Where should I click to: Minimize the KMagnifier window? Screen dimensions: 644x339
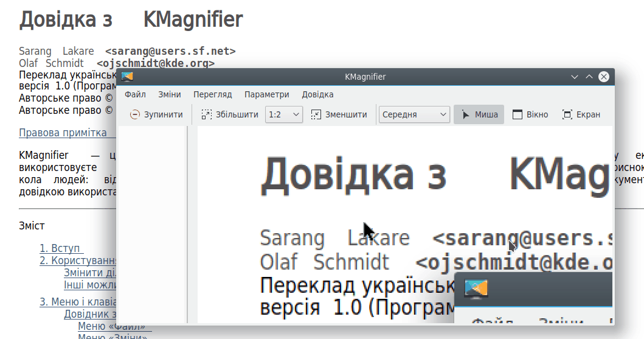coord(574,77)
